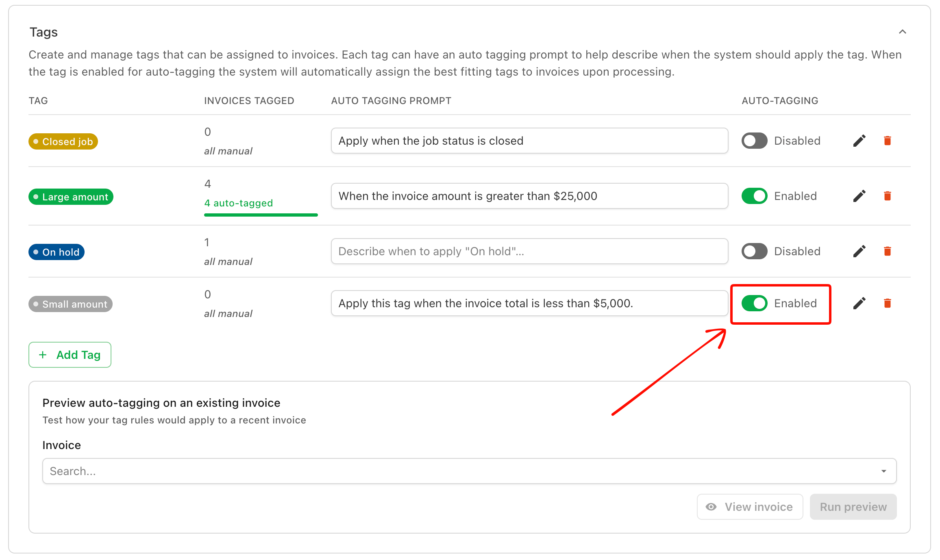Viewport: 940px width, 560px height.
Task: Enable auto-tagging for Closed job
Action: pyautogui.click(x=754, y=141)
